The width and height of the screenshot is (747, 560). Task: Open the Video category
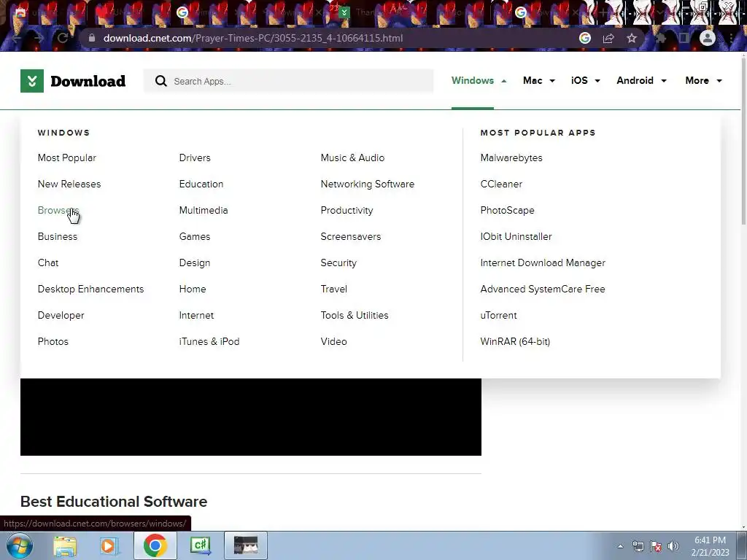click(x=333, y=341)
